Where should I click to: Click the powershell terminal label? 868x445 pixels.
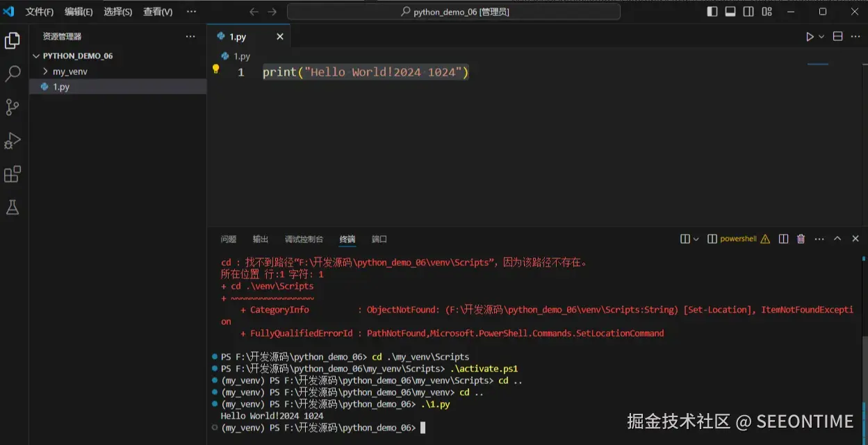(x=738, y=239)
